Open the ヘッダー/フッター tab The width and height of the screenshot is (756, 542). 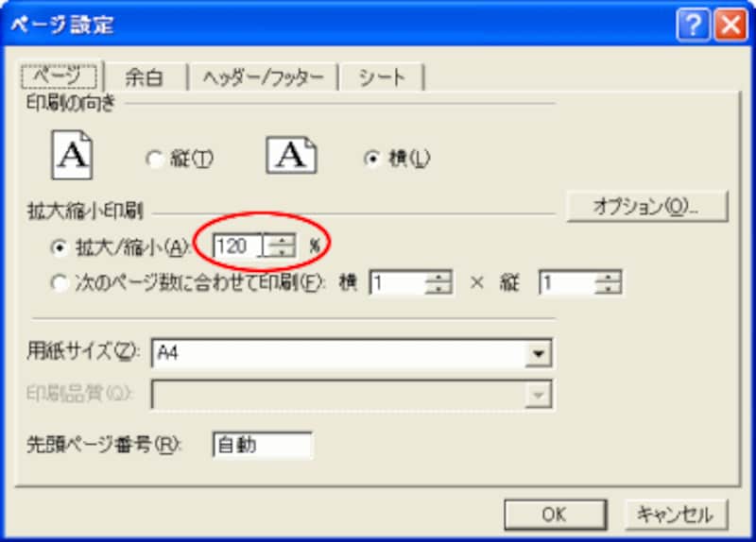tap(263, 77)
